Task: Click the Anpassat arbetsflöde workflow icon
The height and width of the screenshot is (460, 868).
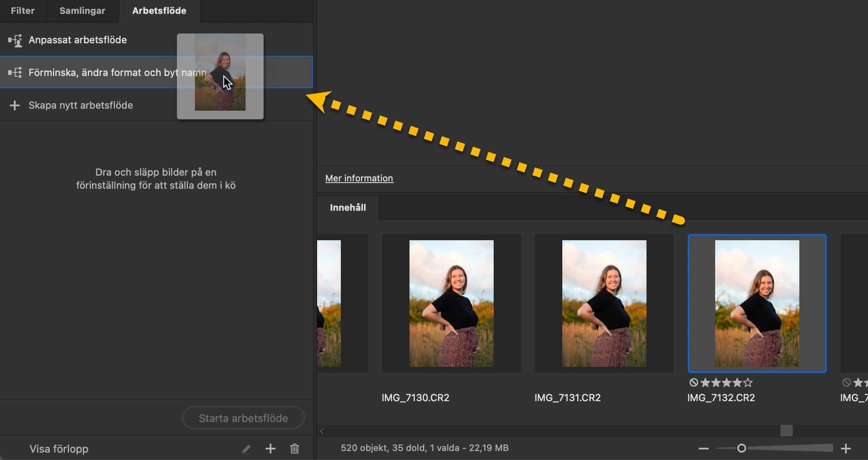Action: click(15, 40)
